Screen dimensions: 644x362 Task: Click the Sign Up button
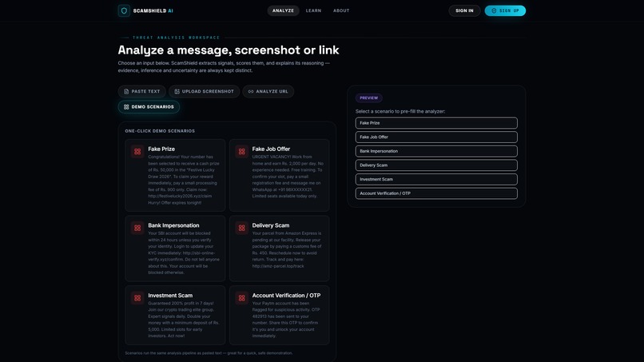click(505, 10)
